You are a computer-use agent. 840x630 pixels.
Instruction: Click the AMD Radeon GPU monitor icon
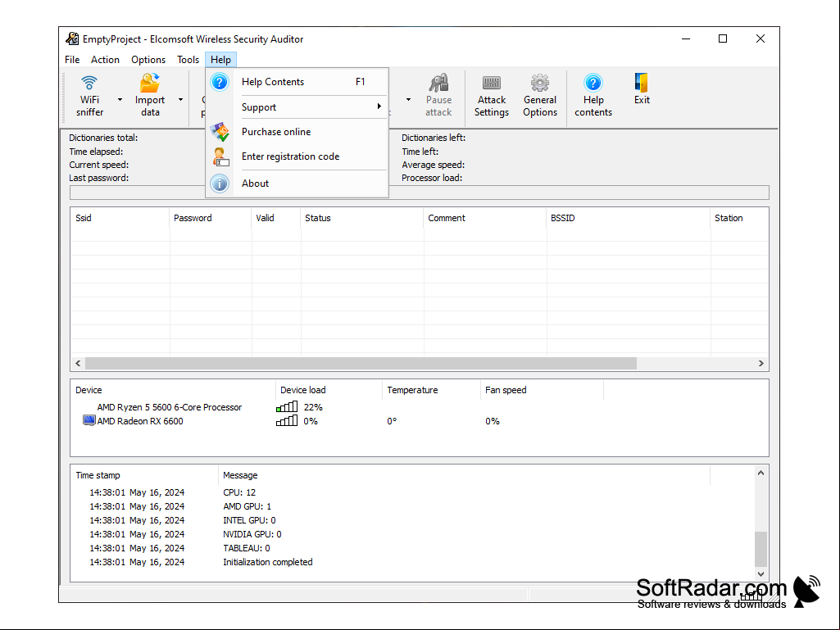(x=89, y=420)
